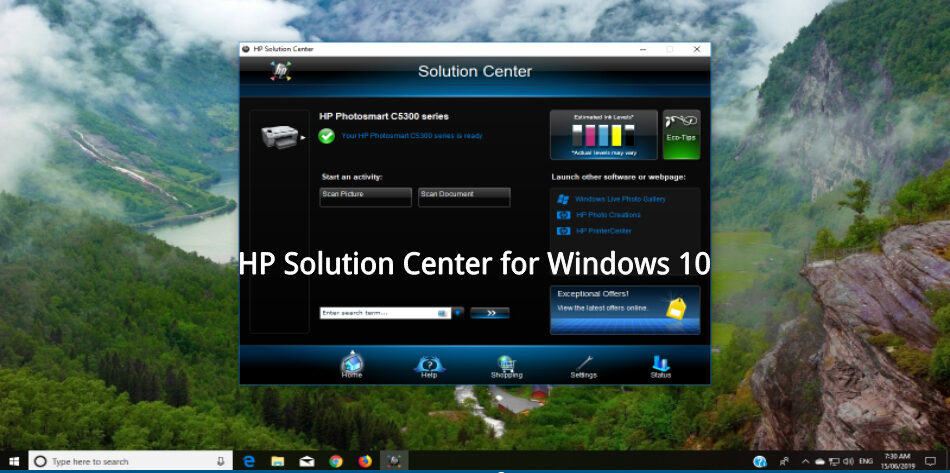Image resolution: width=950 pixels, height=473 pixels.
Task: Click the HP Photo Creations icon
Action: [563, 215]
